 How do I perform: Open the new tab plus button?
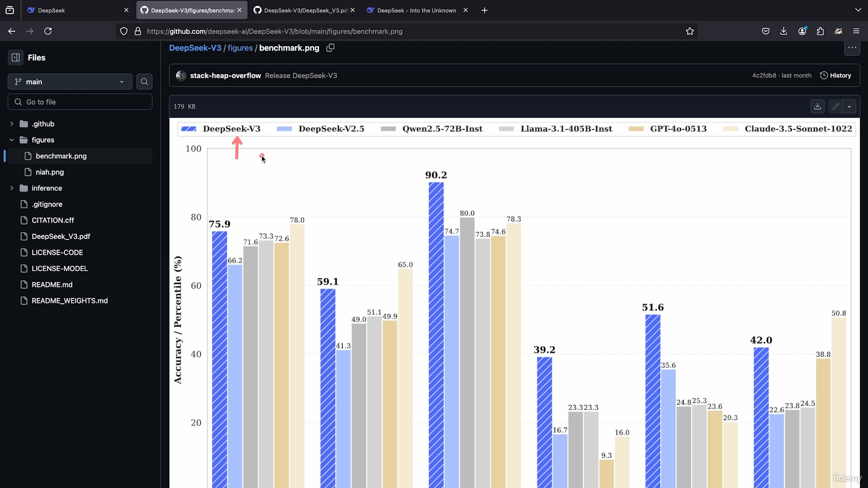[484, 10]
